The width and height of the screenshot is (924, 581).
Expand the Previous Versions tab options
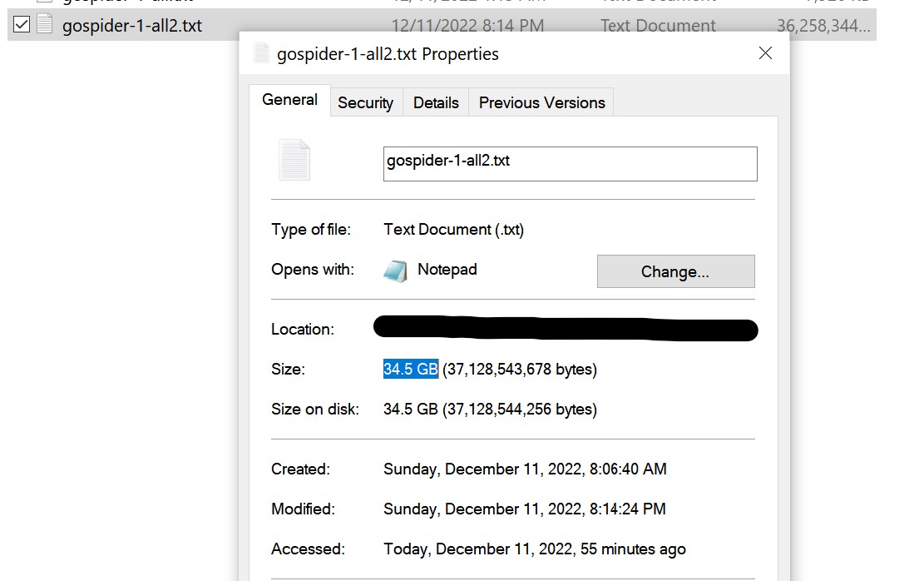click(x=541, y=102)
